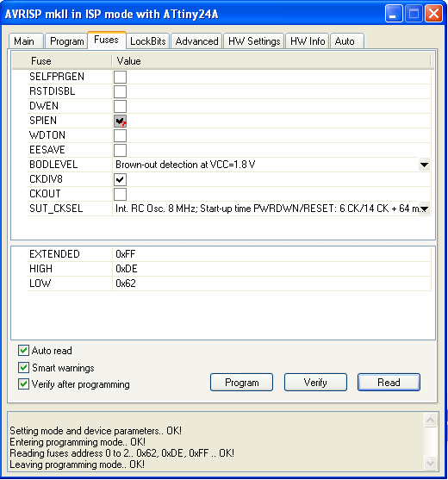Select the Auto tab
Image resolution: width=448 pixels, height=480 pixels.
pyautogui.click(x=347, y=41)
